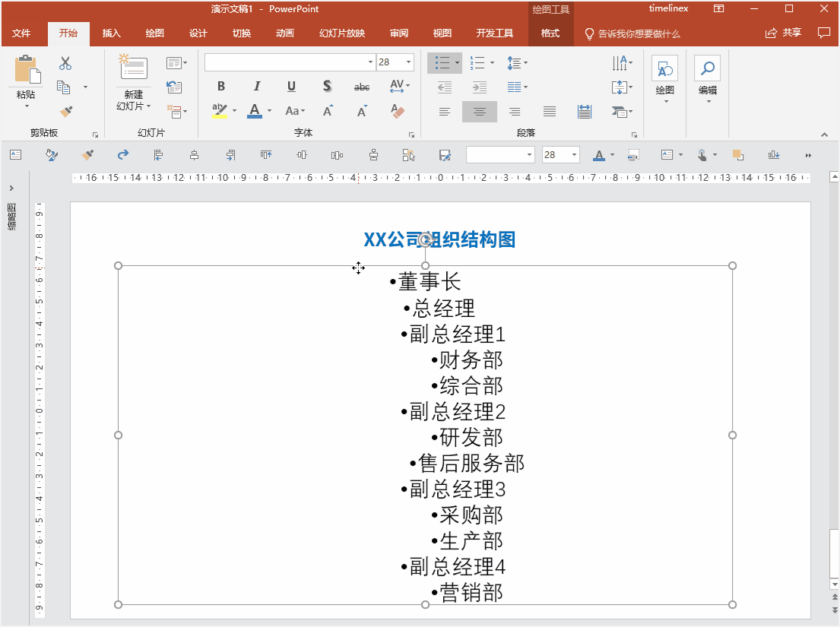Switch to the 插入 ribbon tab
The height and width of the screenshot is (627, 840).
[111, 33]
